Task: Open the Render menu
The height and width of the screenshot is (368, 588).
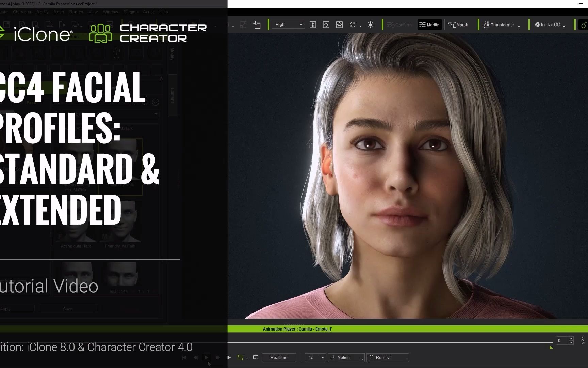Action: click(76, 12)
